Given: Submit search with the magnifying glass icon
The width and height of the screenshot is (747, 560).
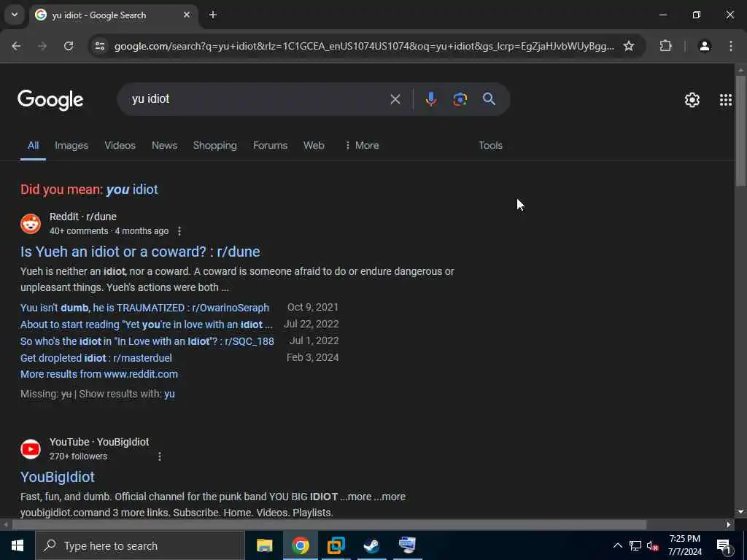Looking at the screenshot, I should (489, 99).
